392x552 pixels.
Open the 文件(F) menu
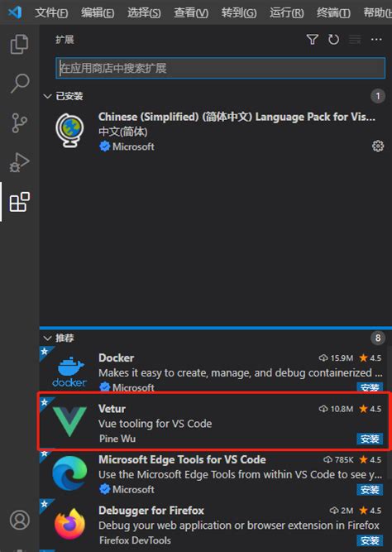pos(51,13)
